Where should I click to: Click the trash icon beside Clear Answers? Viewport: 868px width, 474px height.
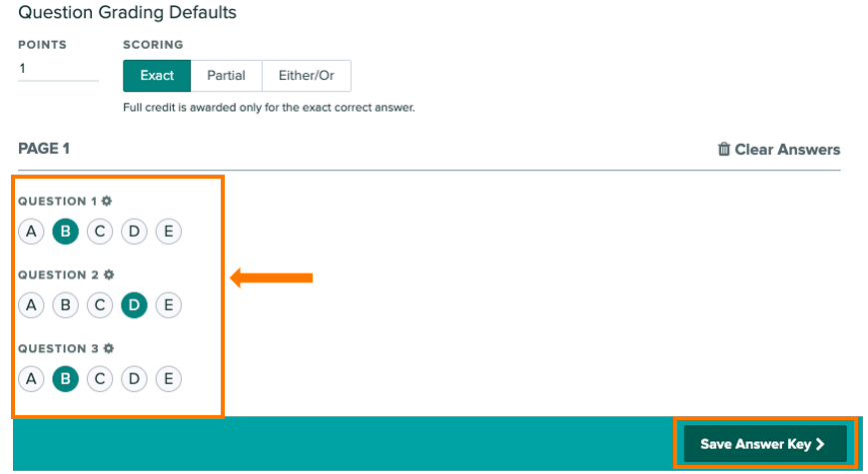pos(723,149)
